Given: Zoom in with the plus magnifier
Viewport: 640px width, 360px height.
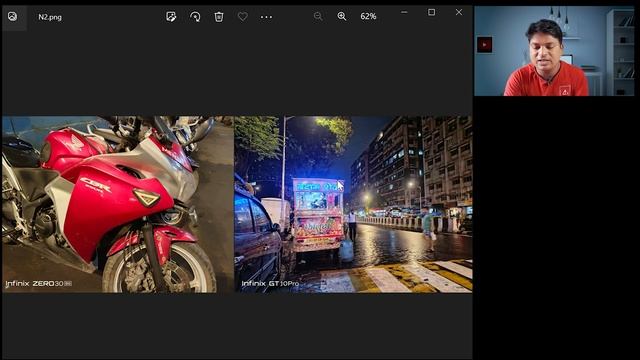Looking at the screenshot, I should [x=342, y=16].
